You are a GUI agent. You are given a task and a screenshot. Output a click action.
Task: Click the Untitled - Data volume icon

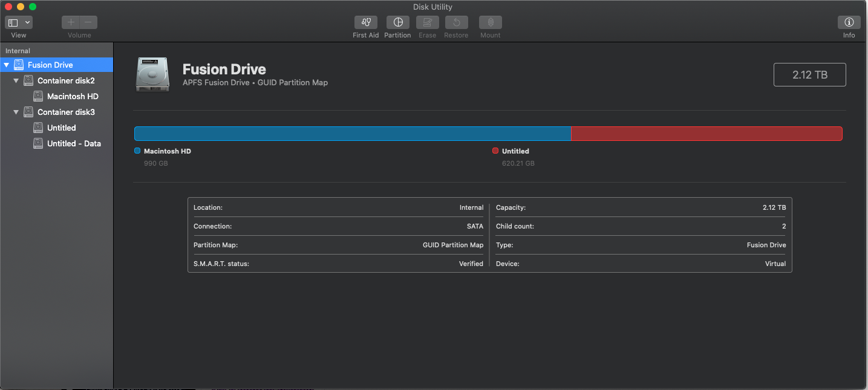[38, 143]
